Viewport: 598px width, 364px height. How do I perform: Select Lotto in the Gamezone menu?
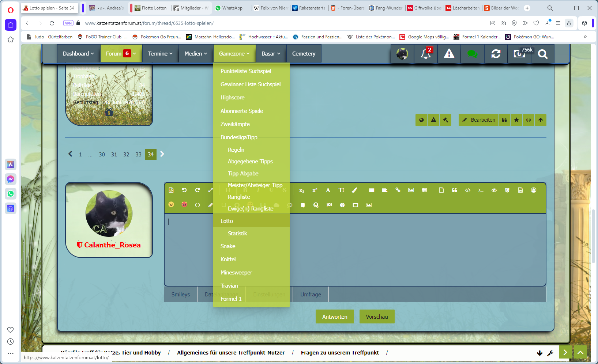click(x=251, y=221)
